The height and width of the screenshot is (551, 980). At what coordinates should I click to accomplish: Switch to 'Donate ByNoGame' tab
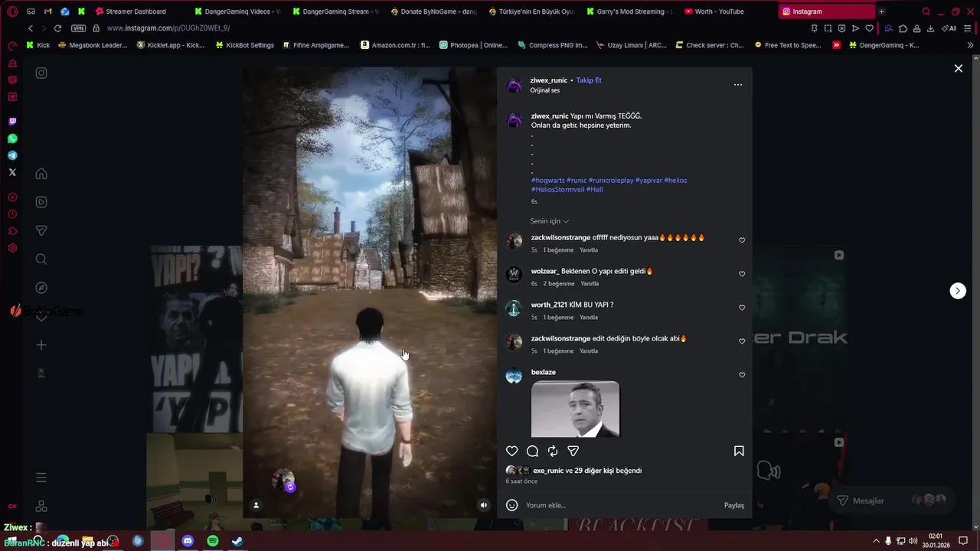[433, 11]
